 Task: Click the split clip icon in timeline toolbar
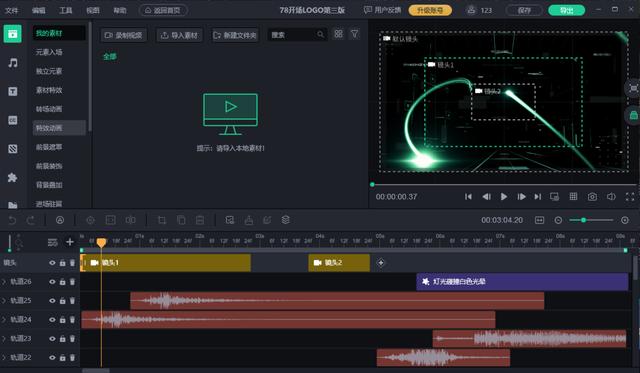click(131, 220)
